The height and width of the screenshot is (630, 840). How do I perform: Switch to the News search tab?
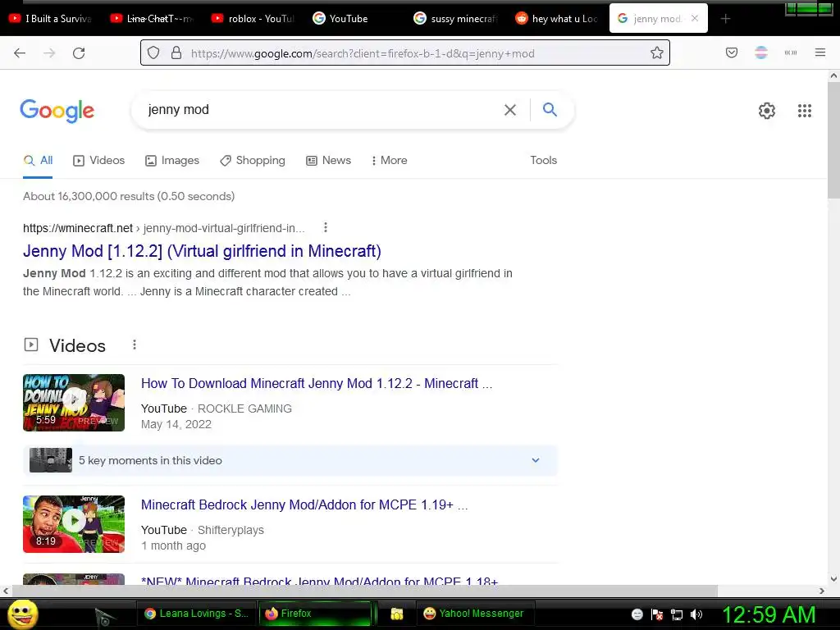pos(328,160)
